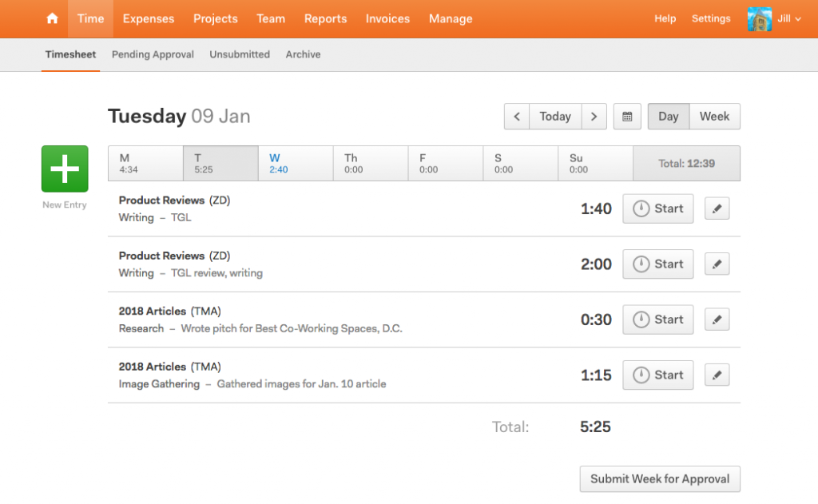This screenshot has width=818, height=504.
Task: Submit Week for Approval
Action: 660,479
